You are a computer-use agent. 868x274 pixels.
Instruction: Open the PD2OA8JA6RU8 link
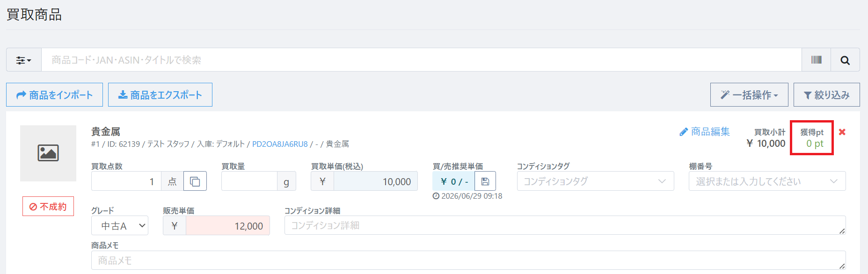click(280, 144)
